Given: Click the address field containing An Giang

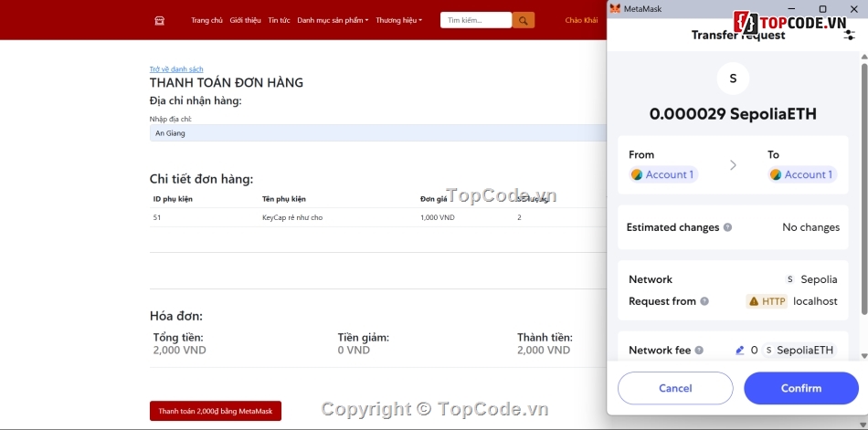Looking at the screenshot, I should (378, 132).
